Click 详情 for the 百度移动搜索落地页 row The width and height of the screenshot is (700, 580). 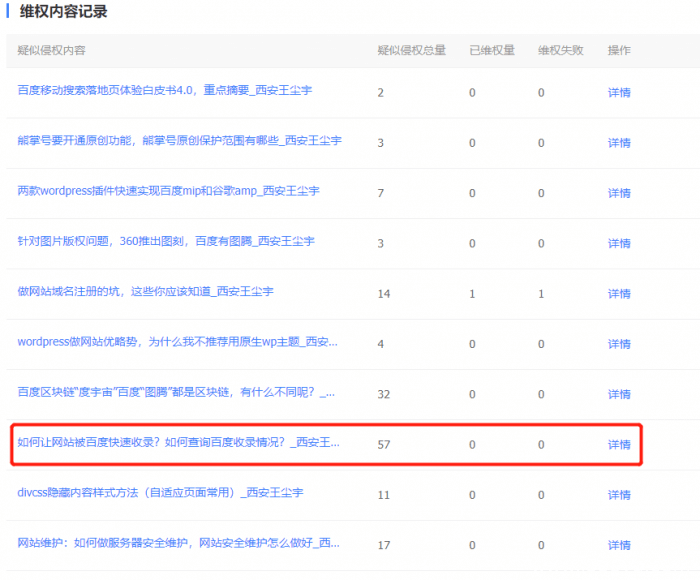619,93
